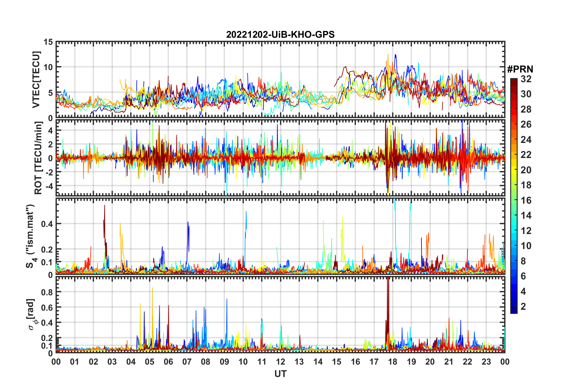
Task: Click the ROT axis tick 4
Action: pyautogui.click(x=50, y=130)
